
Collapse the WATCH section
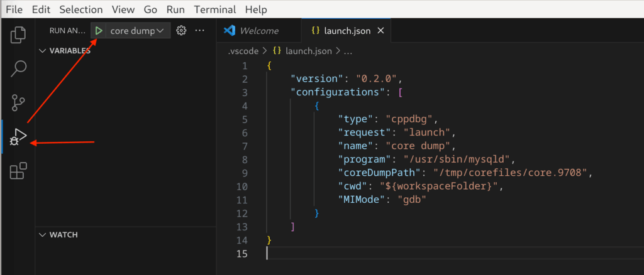[63, 235]
